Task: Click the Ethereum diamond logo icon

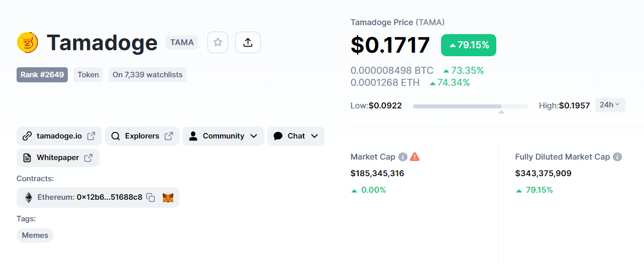Action: tap(29, 197)
